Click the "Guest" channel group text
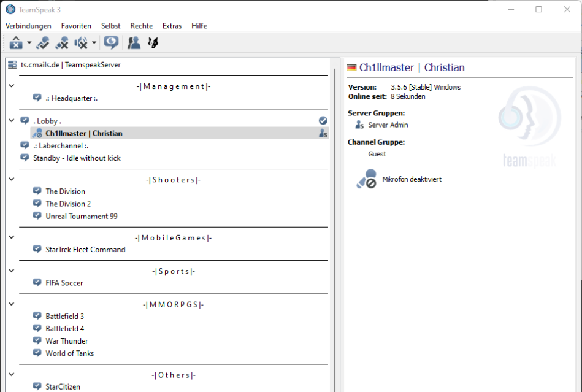Viewport: 582px width, 392px height. click(377, 154)
